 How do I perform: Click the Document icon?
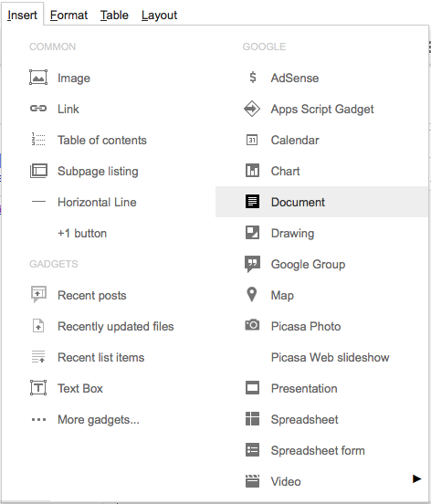pos(252,202)
